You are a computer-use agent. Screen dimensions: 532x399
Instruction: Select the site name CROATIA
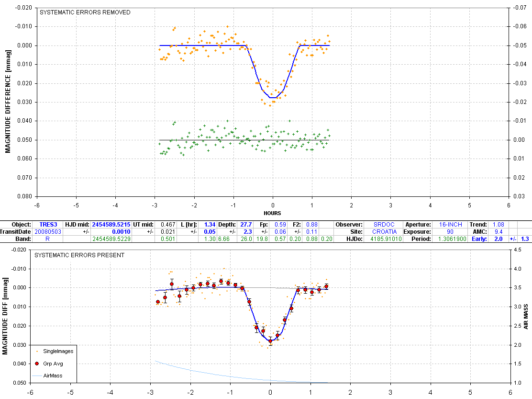(384, 231)
